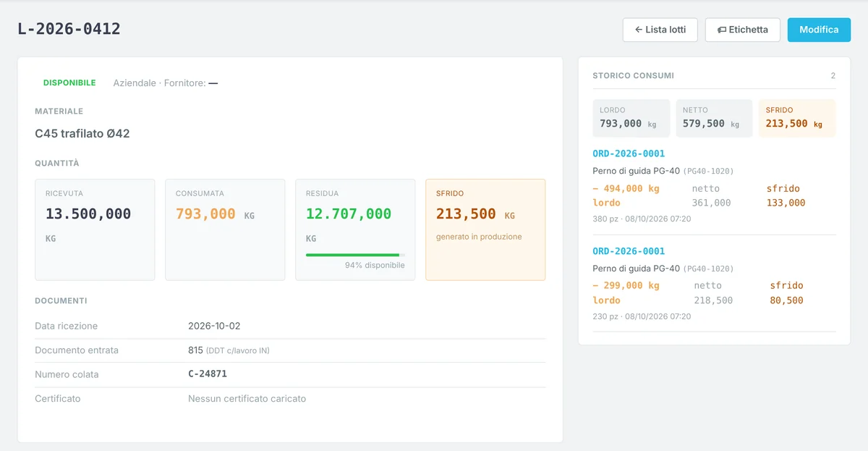The width and height of the screenshot is (868, 451).
Task: Click the 'Certificato' row label
Action: pyautogui.click(x=58, y=399)
